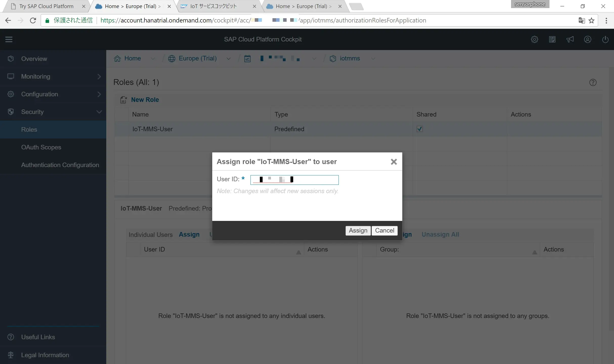Open OAuth Scopes in the sidebar
This screenshot has width=614, height=364.
53,147
